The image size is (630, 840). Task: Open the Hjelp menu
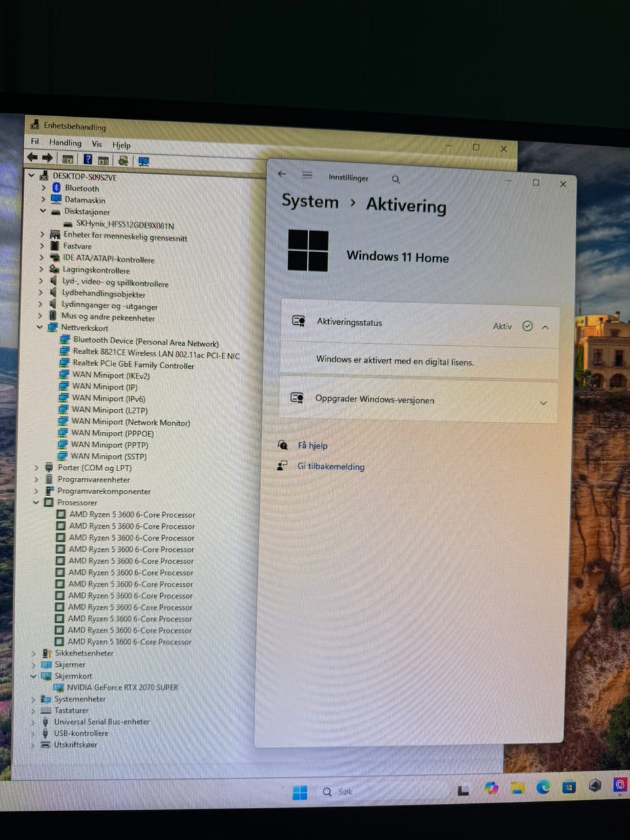[x=121, y=145]
